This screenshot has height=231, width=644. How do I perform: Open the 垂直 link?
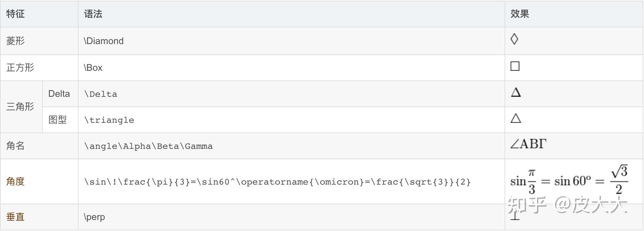(15, 217)
